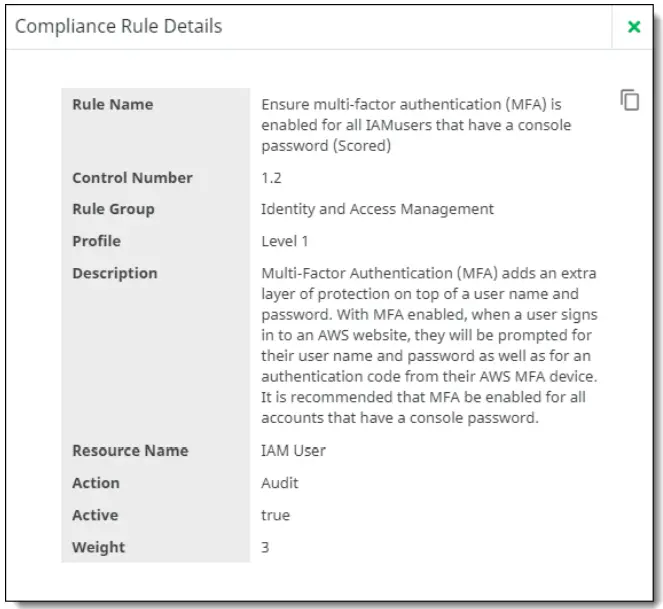The height and width of the screenshot is (609, 663).
Task: Click the 'Resource Name' label
Action: 130,451
